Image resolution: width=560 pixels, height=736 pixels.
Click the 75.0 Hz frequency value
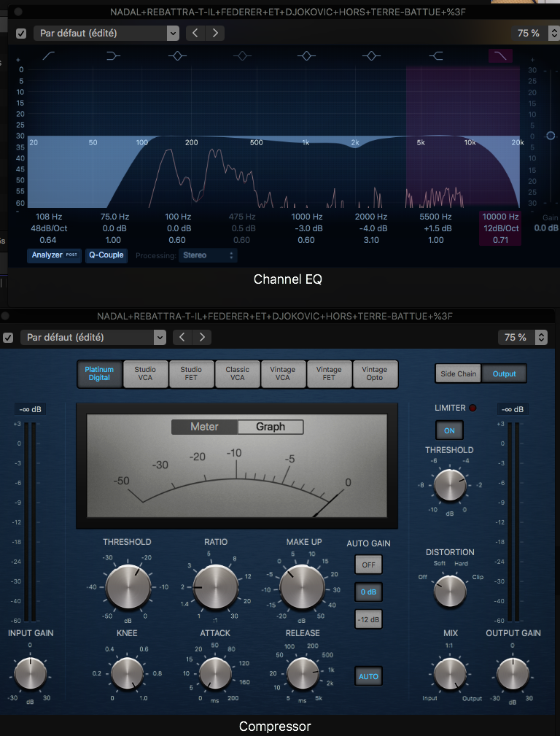(x=114, y=217)
